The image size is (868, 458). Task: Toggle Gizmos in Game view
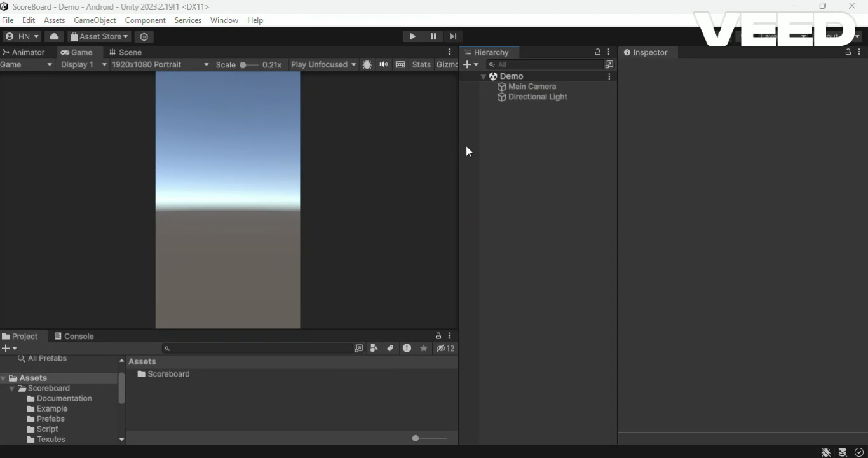447,64
